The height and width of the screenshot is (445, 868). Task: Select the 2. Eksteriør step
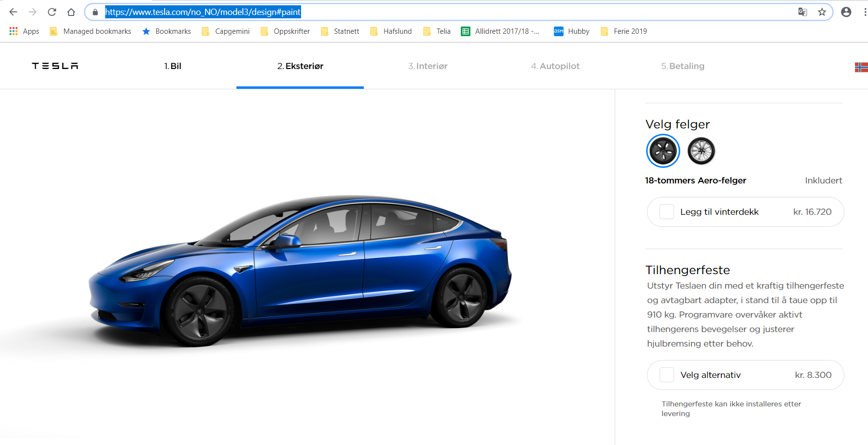pos(300,66)
